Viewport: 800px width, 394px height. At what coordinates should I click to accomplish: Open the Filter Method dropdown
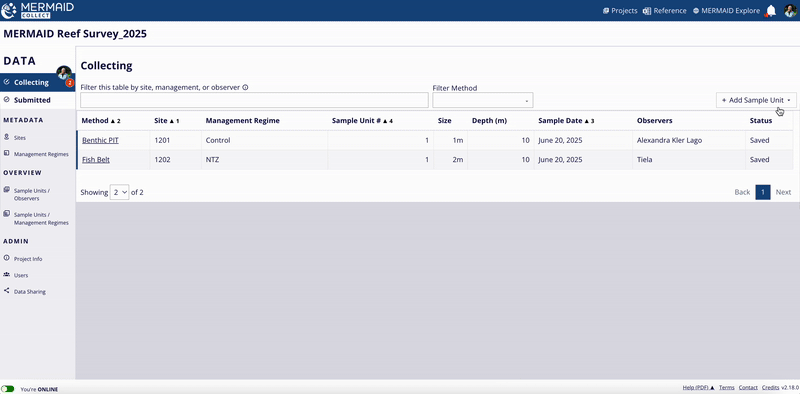click(483, 101)
